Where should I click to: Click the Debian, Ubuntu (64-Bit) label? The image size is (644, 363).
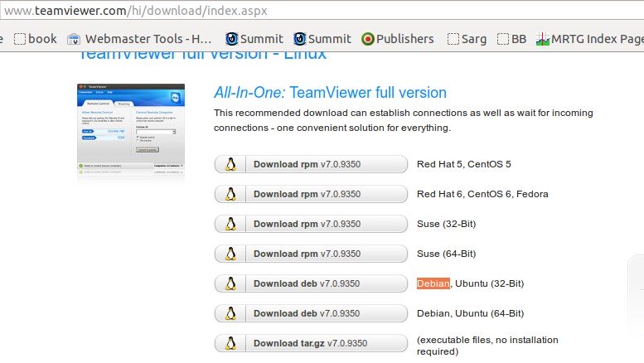click(x=471, y=314)
